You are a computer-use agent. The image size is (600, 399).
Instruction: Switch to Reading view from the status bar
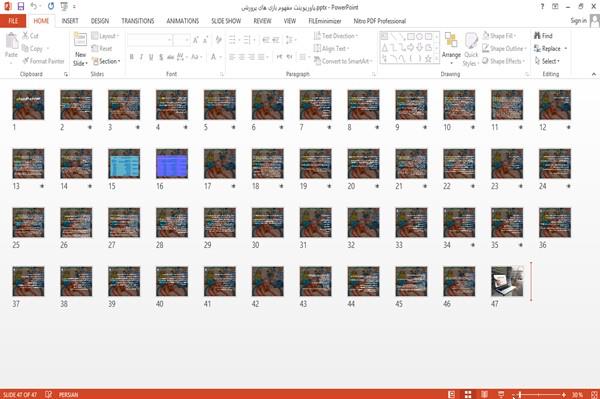[484, 394]
